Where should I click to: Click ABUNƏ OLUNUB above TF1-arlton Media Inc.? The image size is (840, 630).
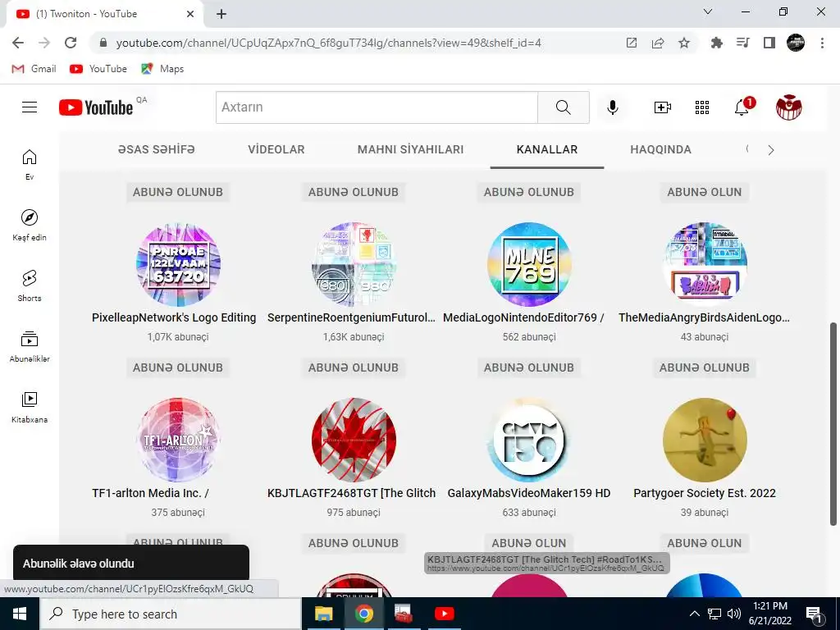point(178,368)
